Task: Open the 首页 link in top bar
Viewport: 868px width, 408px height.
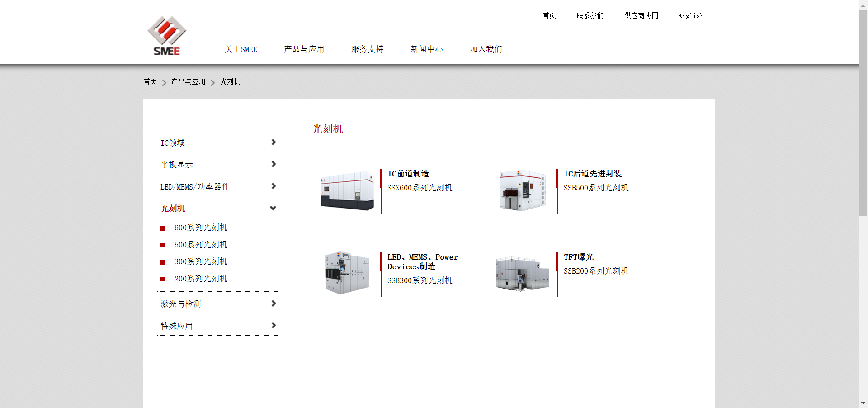Action: coord(549,16)
